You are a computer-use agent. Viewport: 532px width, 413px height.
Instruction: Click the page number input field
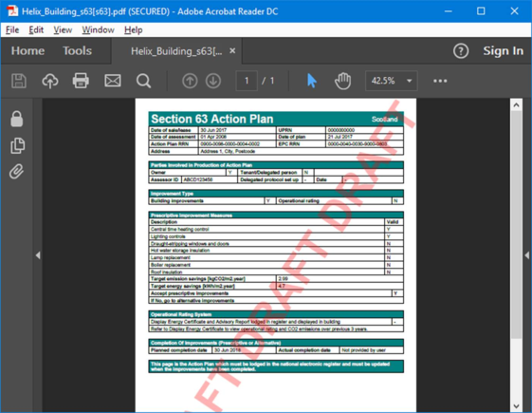coord(247,81)
